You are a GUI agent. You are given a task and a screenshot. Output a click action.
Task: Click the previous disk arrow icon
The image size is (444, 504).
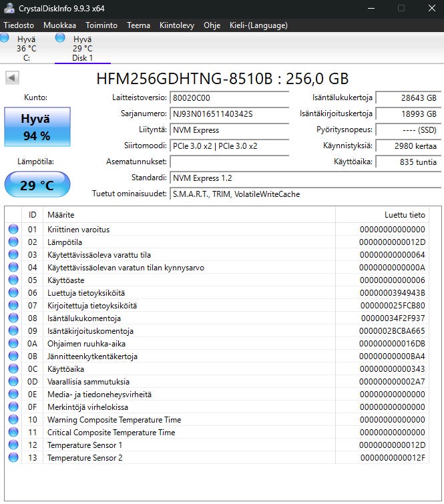[x=12, y=78]
